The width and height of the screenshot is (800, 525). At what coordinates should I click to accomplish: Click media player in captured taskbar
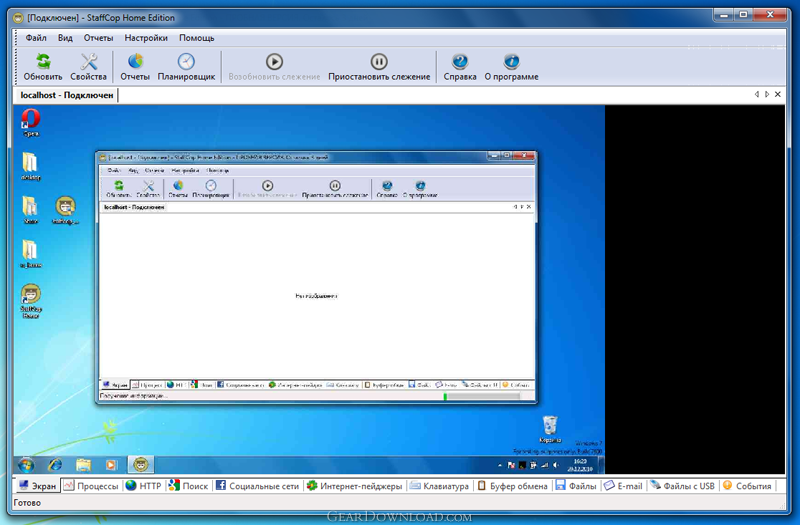(x=111, y=465)
